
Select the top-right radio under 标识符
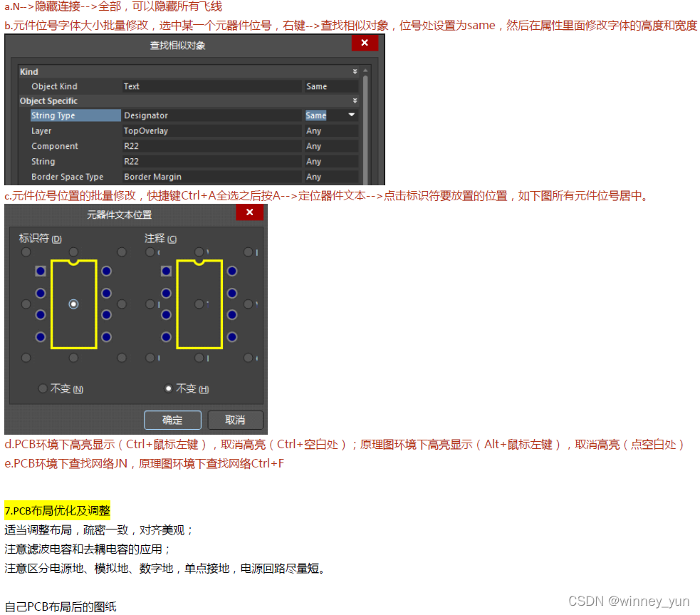coord(122,252)
